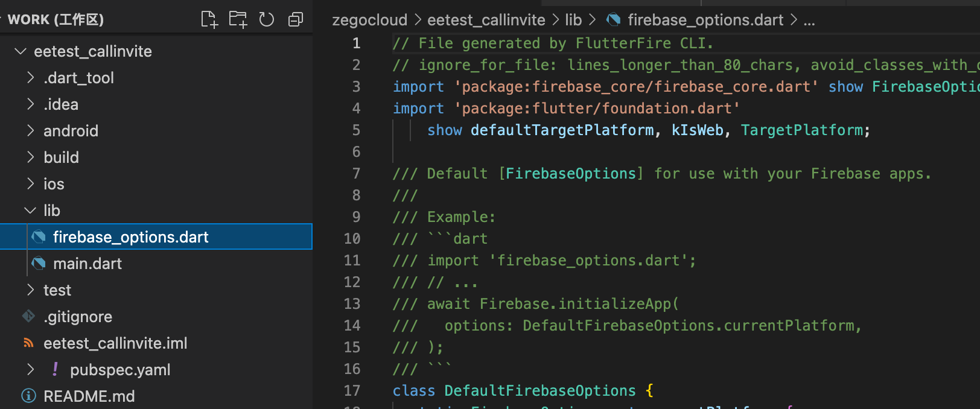
Task: Click zegocloud in the breadcrumb
Action: coord(370,20)
